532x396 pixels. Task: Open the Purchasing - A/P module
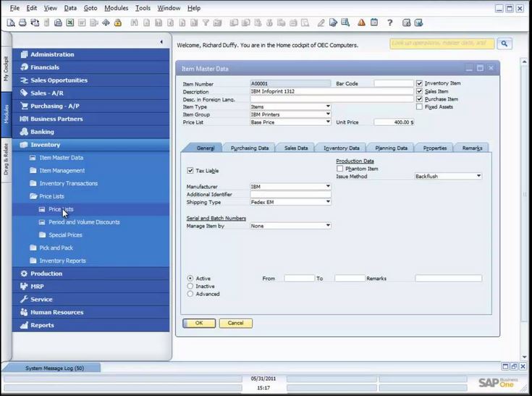pyautogui.click(x=91, y=106)
